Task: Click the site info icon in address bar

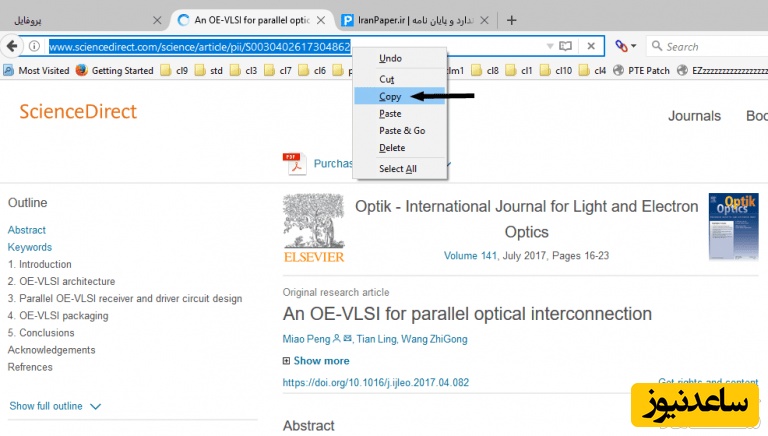Action: coord(34,46)
